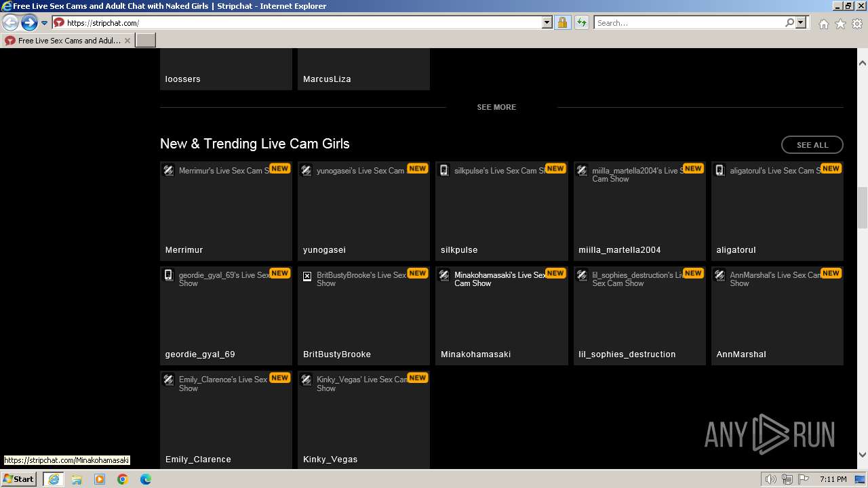Click the search magnifier icon
Viewport: 868px width, 488px height.
click(x=789, y=23)
